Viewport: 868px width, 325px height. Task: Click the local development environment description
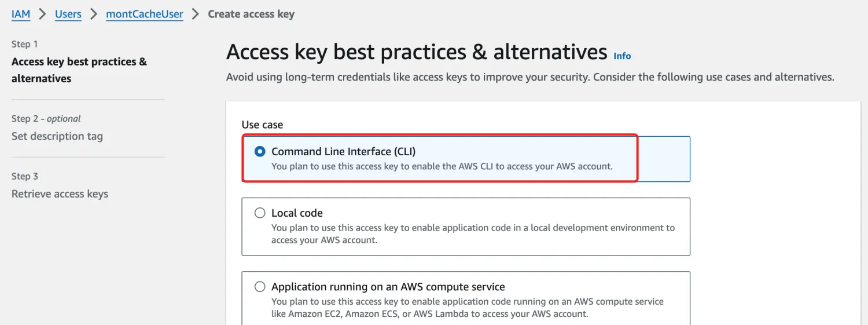[473, 234]
